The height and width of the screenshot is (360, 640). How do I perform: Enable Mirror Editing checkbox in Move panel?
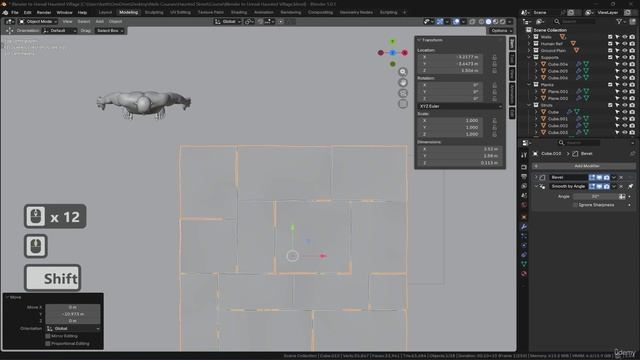(x=48, y=336)
